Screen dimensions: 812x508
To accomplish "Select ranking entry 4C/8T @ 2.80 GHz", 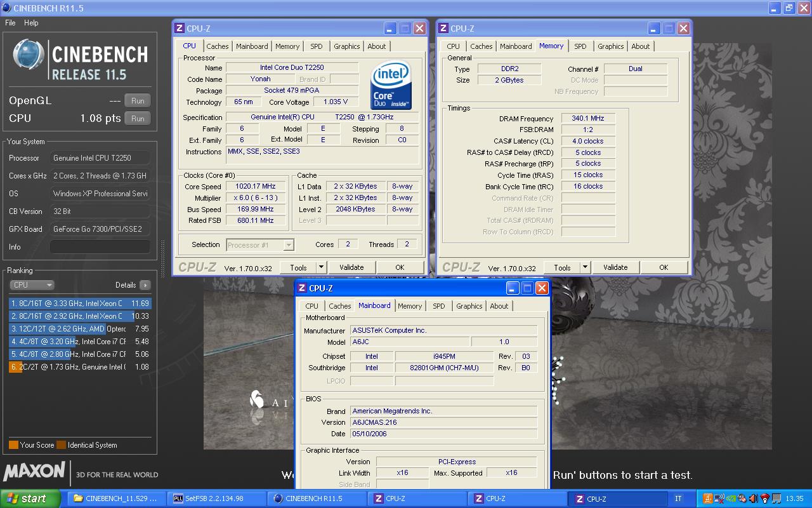I will click(80, 354).
